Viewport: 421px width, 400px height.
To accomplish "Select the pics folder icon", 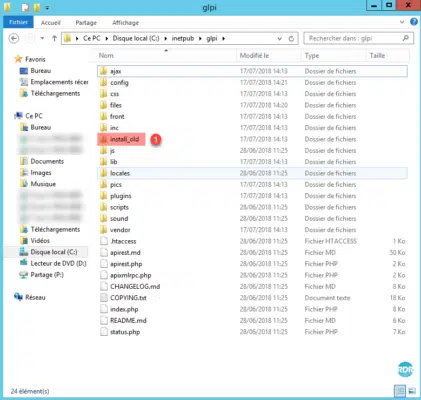I will (x=104, y=184).
